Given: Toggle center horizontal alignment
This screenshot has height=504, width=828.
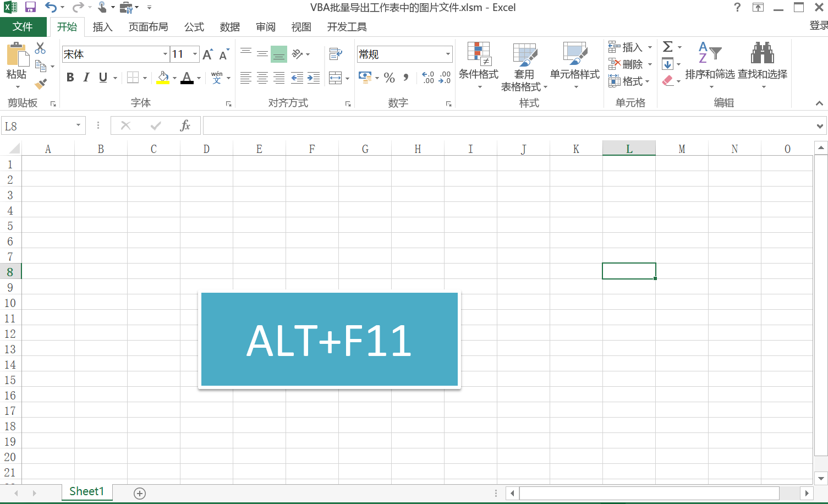Looking at the screenshot, I should tap(262, 78).
